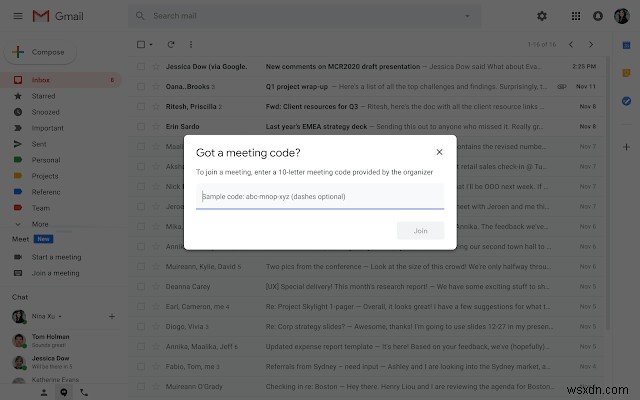The image size is (640, 400).
Task: Tick the Muireann, Kylie, David email checkbox
Action: point(141,267)
